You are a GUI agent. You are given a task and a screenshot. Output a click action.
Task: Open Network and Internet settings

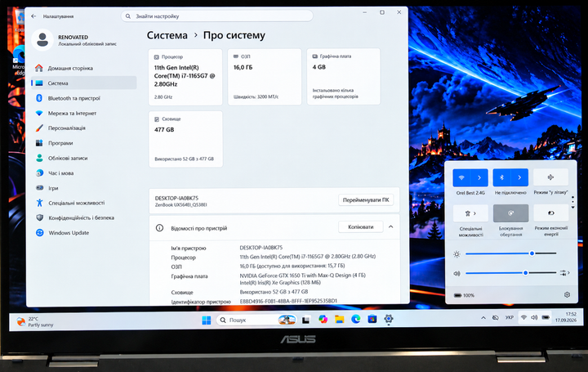point(84,113)
